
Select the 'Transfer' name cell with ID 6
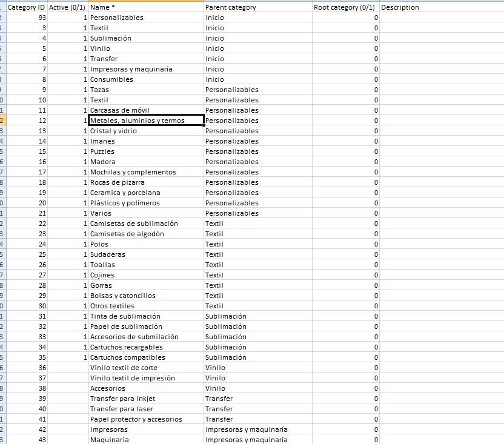point(146,59)
